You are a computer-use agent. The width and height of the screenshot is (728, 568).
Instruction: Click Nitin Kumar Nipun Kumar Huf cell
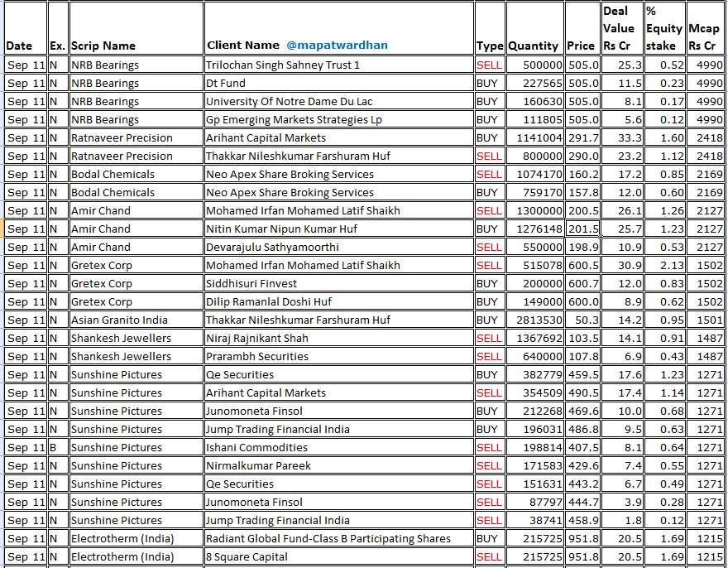point(339,229)
